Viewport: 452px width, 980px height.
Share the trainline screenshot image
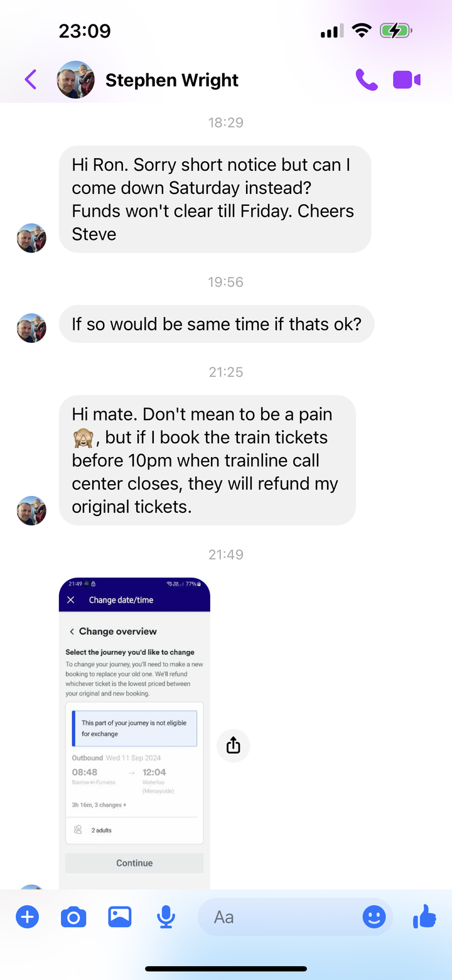(x=233, y=745)
